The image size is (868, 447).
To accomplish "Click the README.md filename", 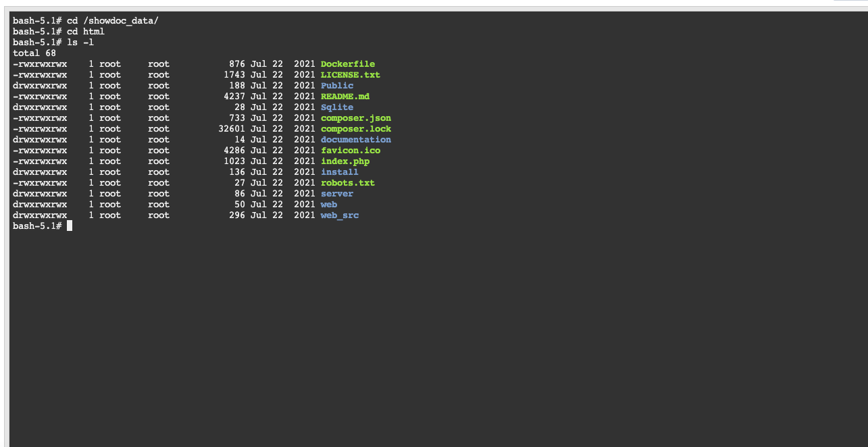I will pos(344,96).
